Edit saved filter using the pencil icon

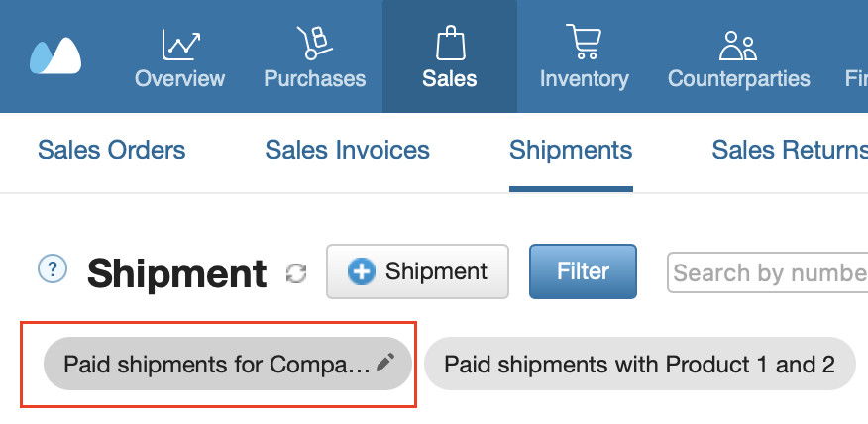coord(385,362)
